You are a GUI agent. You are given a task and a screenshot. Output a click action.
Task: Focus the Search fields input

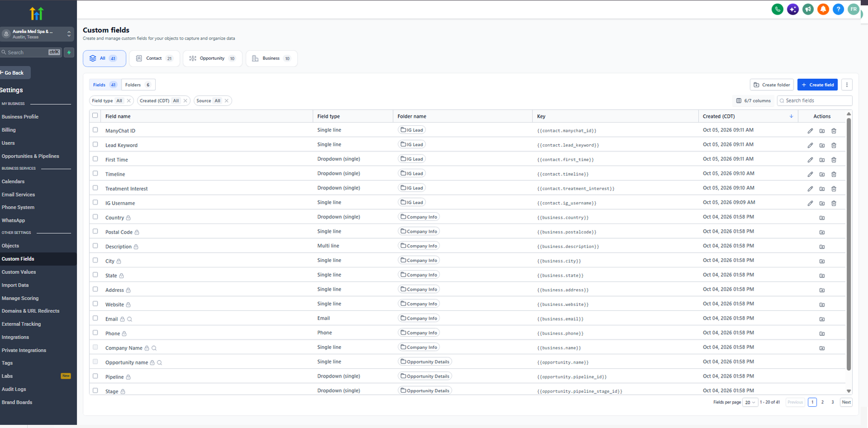click(815, 101)
